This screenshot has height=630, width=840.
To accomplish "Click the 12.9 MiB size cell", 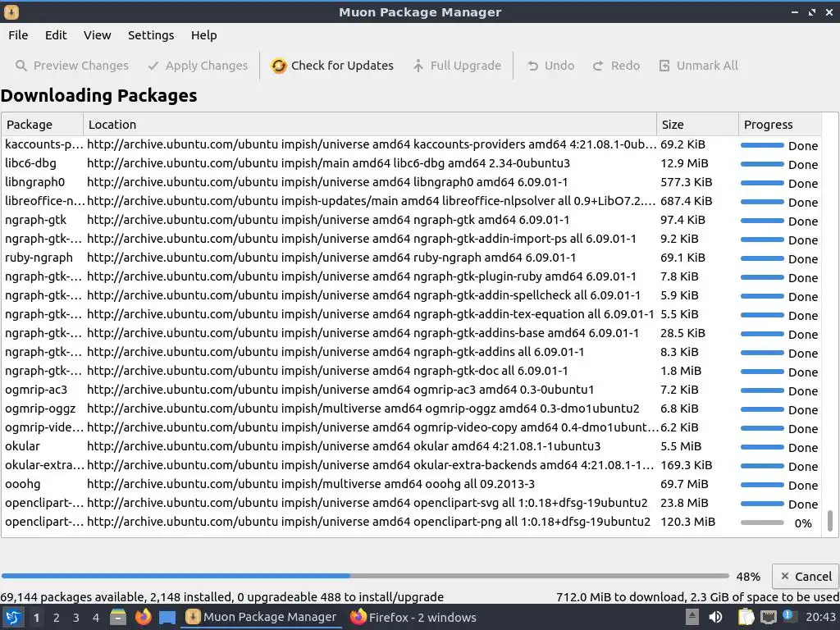I will tap(684, 163).
